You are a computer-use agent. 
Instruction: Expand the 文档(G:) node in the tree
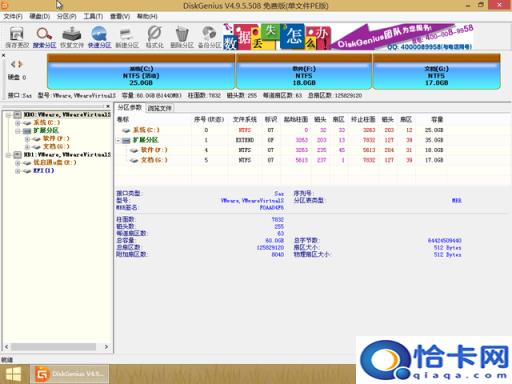coord(27,147)
